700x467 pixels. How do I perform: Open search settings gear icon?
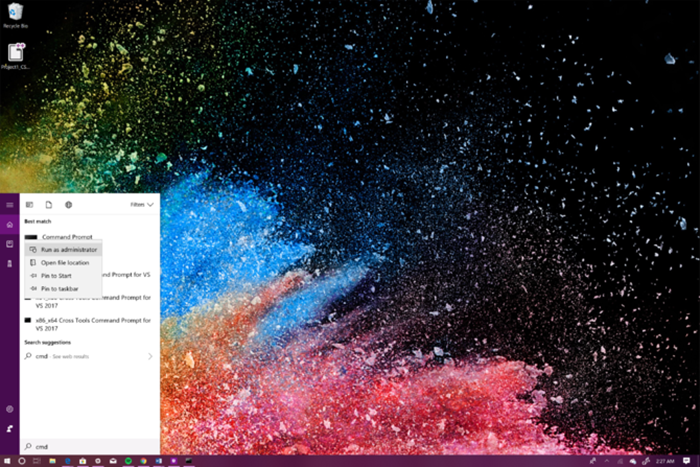10,409
